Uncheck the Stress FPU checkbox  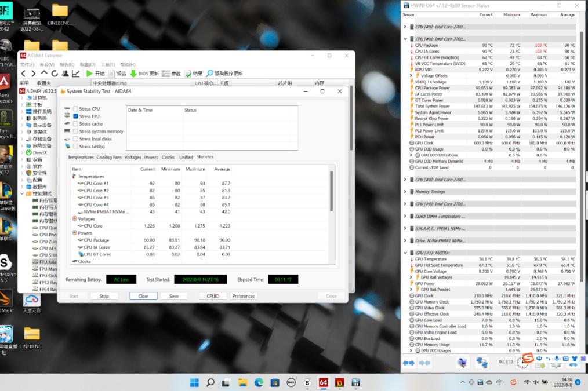[x=75, y=116]
